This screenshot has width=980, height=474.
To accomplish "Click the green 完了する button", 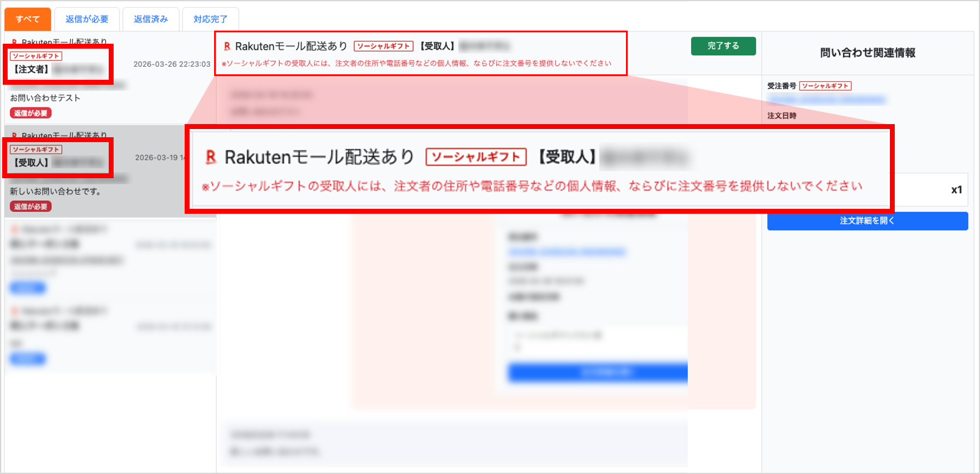I will [x=723, y=46].
